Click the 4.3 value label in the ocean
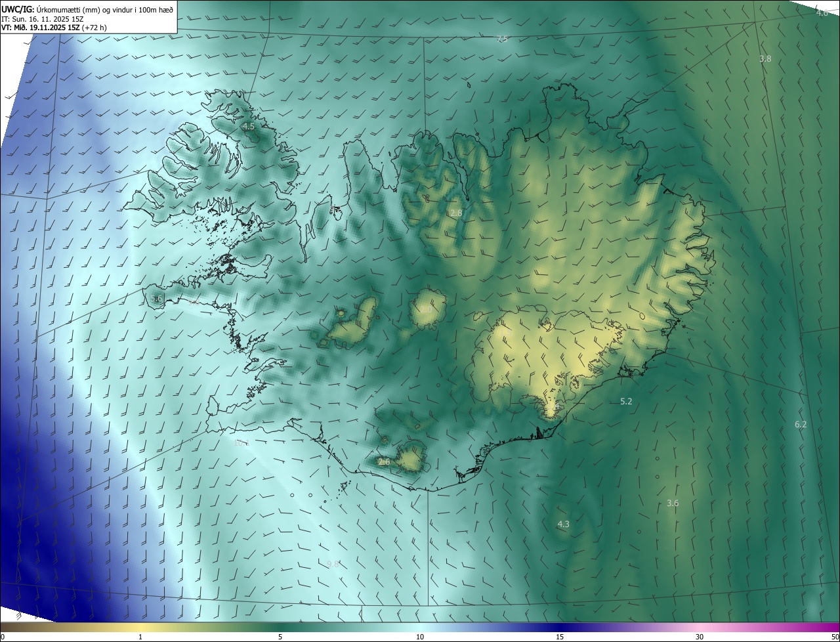 point(563,524)
